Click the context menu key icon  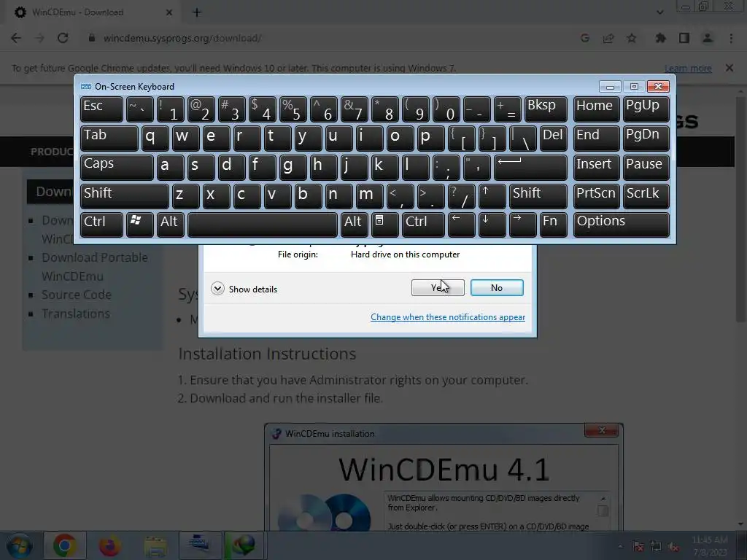click(x=384, y=225)
